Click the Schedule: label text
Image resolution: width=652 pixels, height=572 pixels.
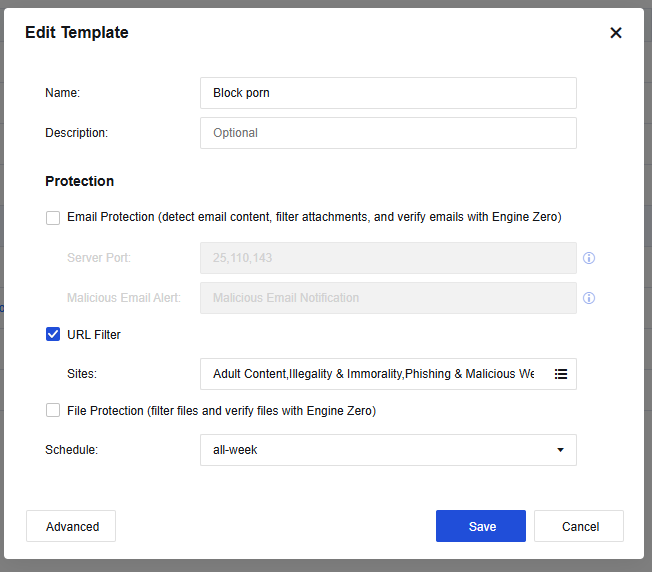click(x=72, y=450)
